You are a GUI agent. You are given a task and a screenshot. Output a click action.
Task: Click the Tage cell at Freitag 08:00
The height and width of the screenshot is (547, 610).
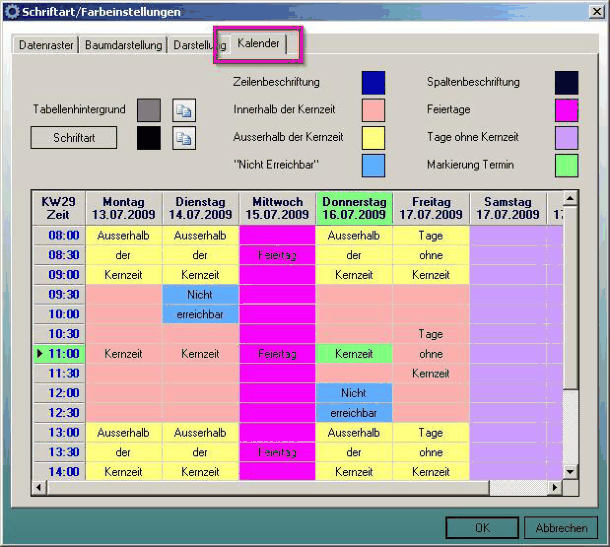[x=431, y=235]
